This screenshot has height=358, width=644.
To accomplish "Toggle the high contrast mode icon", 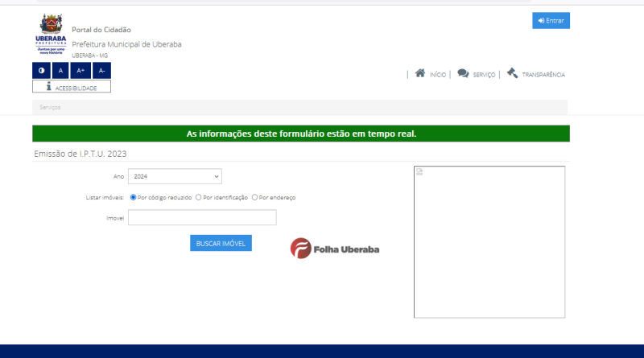I will [42, 71].
